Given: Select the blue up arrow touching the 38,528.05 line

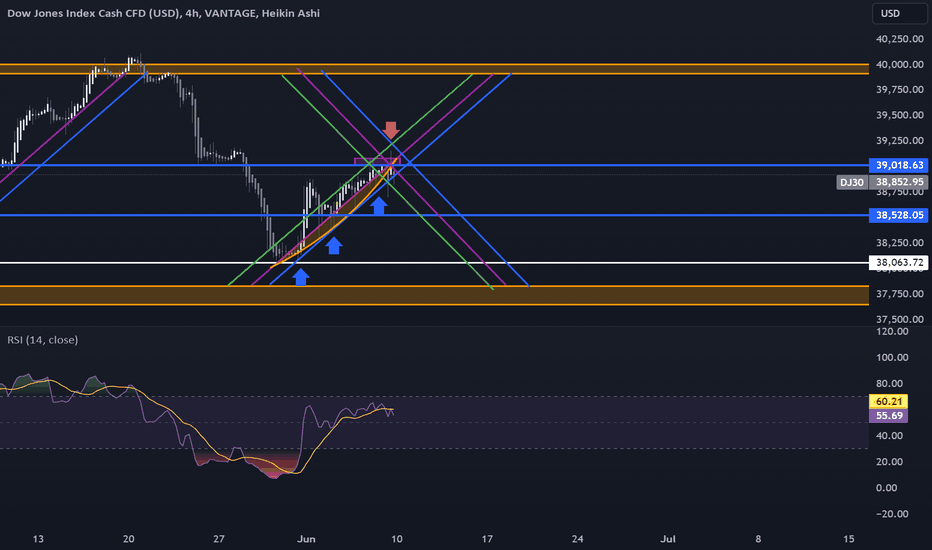Looking at the screenshot, I should pos(379,206).
